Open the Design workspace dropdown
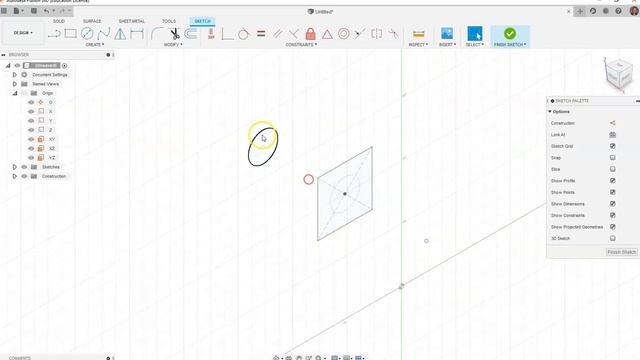The height and width of the screenshot is (360, 640). click(23, 33)
